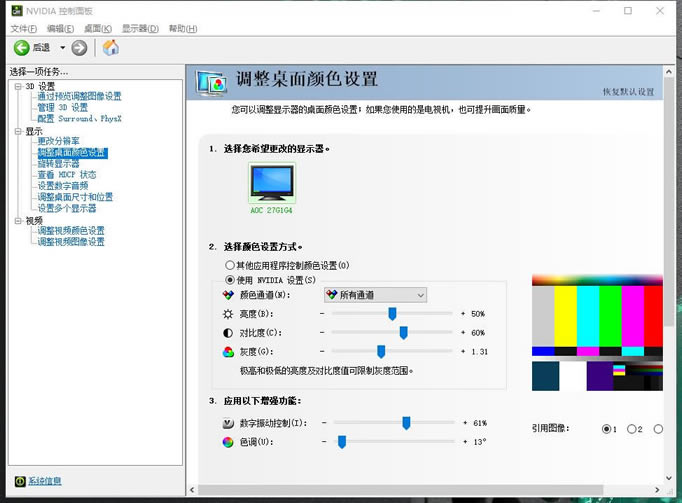
Task: Click the hue slider handle
Action: point(342,442)
